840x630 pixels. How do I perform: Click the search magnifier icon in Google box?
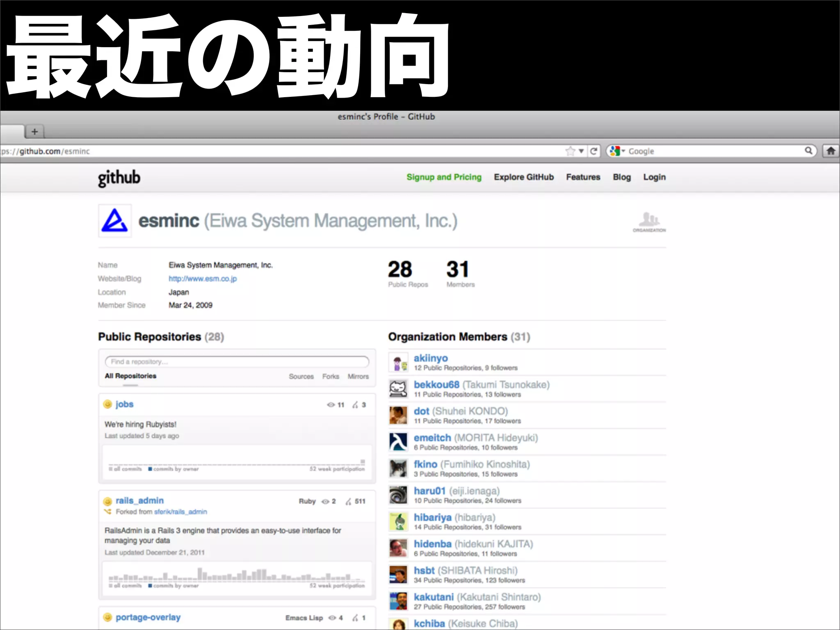coord(808,151)
